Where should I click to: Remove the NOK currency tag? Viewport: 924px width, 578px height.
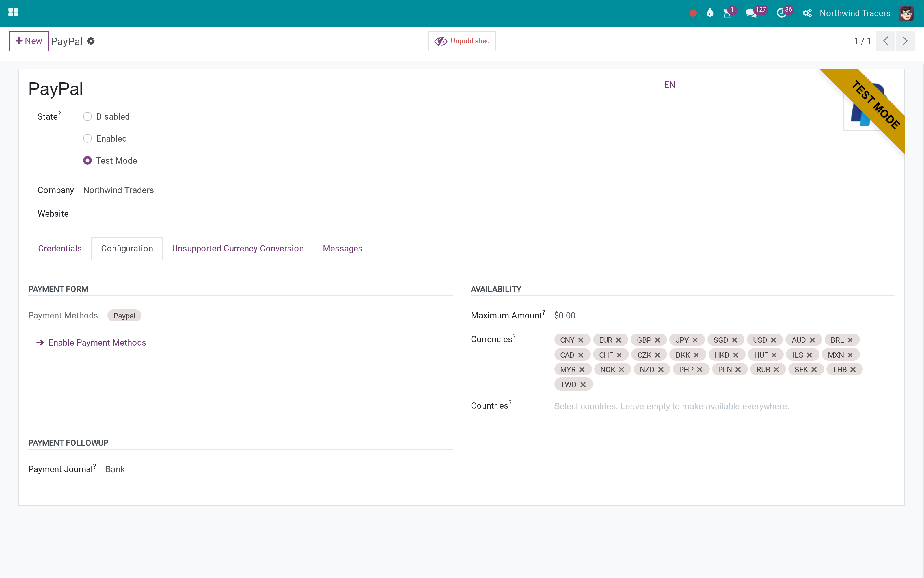click(622, 370)
